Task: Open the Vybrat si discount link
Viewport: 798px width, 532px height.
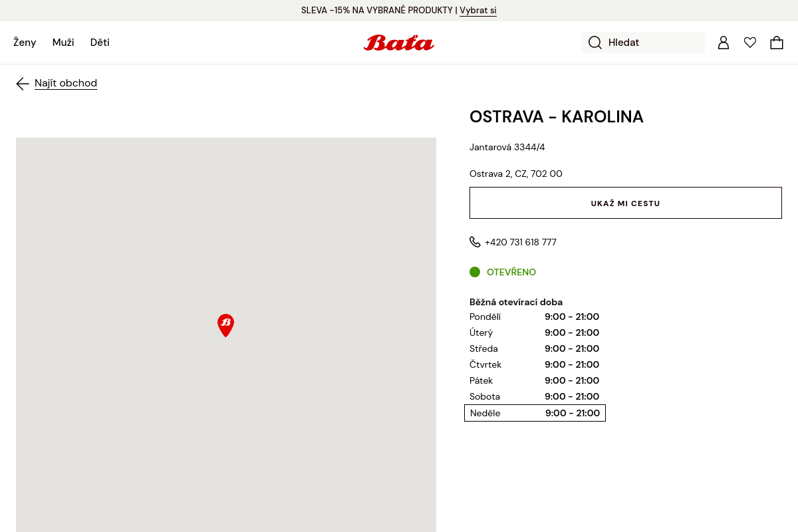Action: click(x=478, y=10)
